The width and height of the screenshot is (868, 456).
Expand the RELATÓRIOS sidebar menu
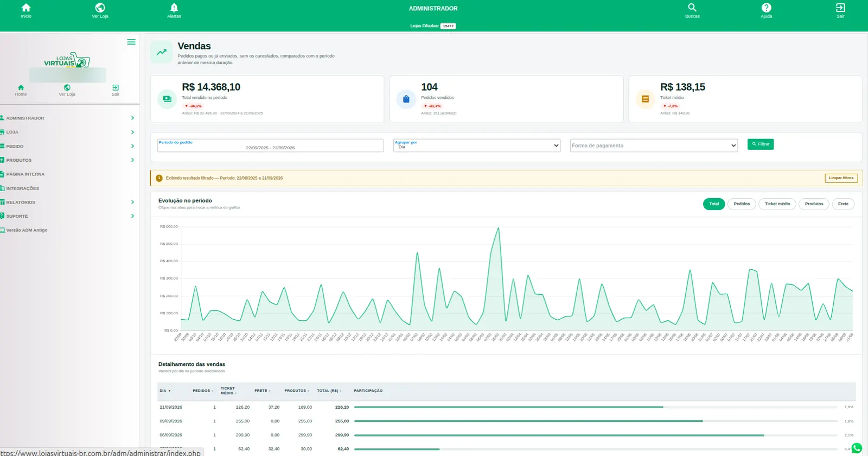pos(67,202)
